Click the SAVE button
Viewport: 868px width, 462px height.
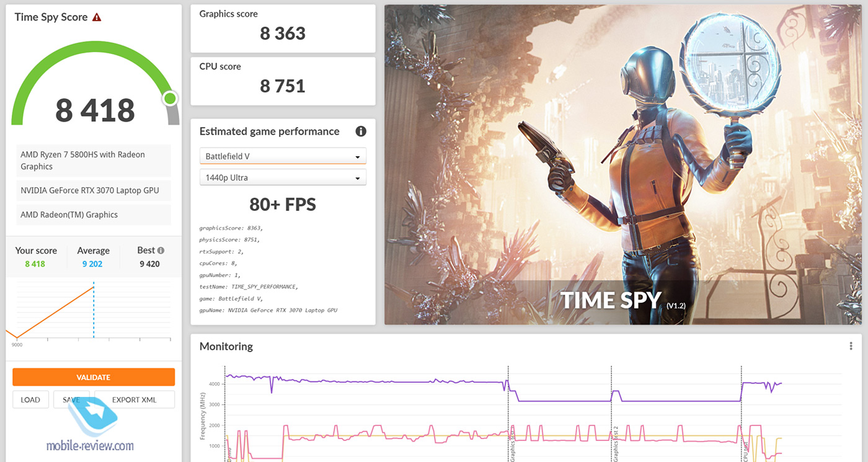pyautogui.click(x=71, y=399)
